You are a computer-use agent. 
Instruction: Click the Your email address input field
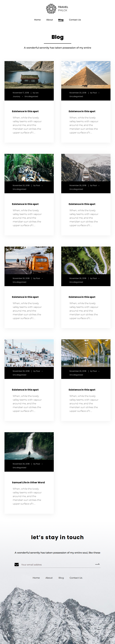click(57, 565)
